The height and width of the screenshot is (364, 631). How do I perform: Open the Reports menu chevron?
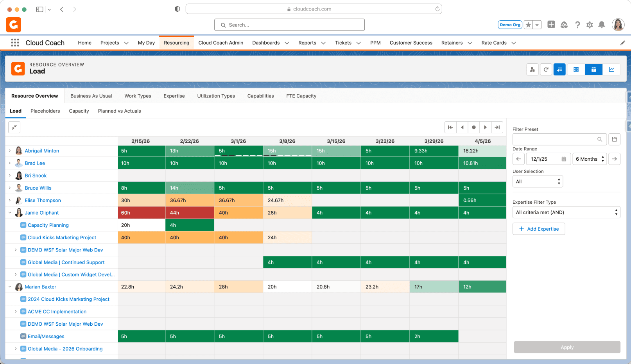point(323,43)
